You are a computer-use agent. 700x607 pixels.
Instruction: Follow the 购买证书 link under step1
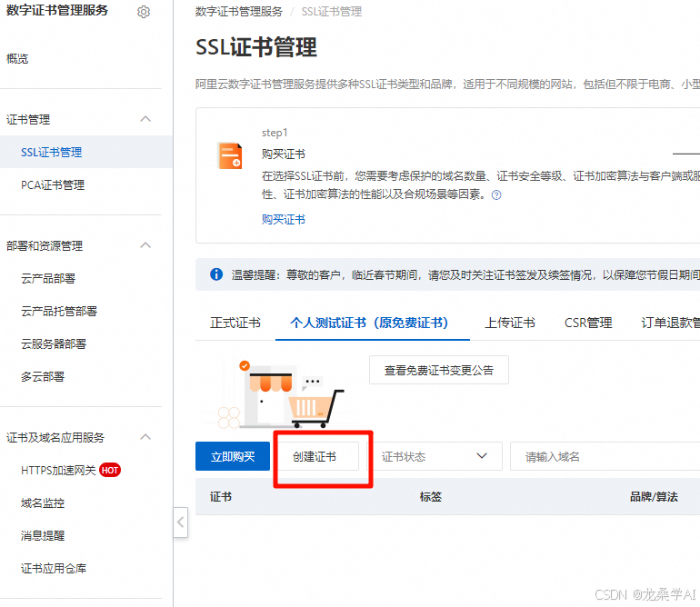(x=284, y=220)
